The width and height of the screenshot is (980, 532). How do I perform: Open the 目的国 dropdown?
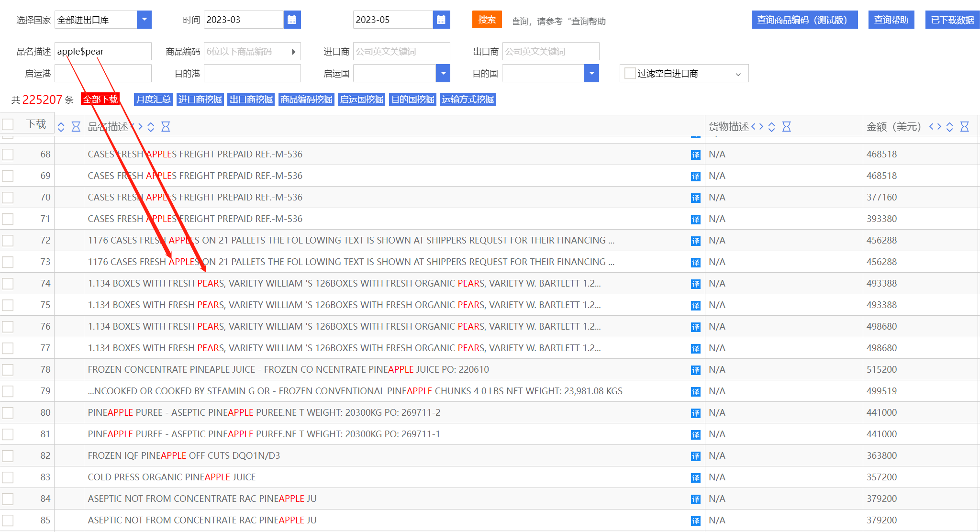(591, 73)
